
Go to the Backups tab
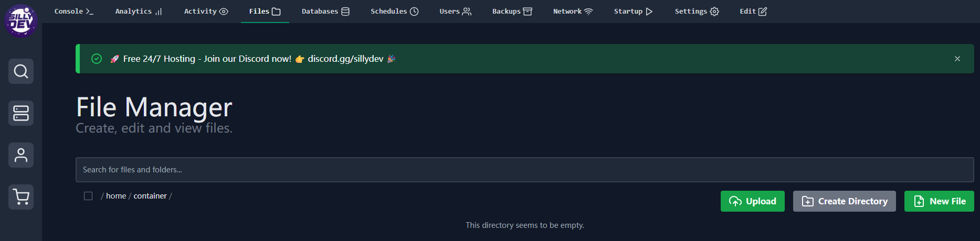point(512,12)
